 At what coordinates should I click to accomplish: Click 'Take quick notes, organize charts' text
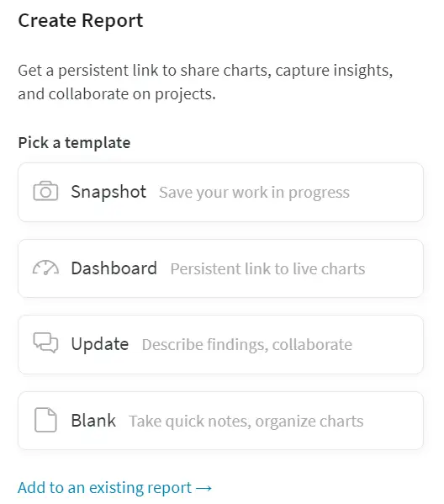pos(246,421)
